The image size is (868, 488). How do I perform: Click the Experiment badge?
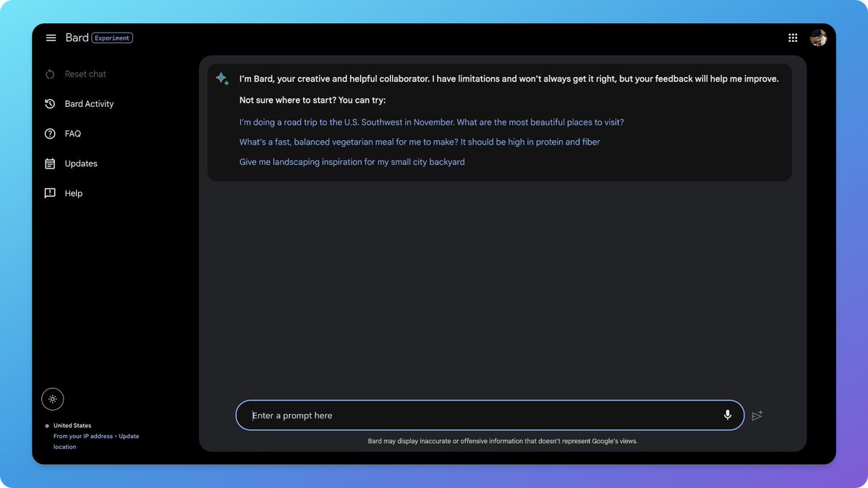[112, 38]
